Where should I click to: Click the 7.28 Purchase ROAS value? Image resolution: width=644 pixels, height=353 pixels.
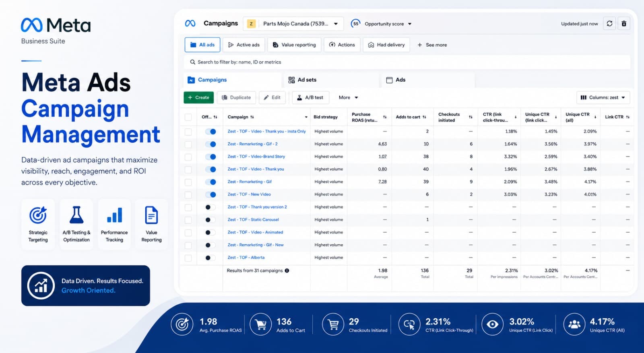[382, 182]
